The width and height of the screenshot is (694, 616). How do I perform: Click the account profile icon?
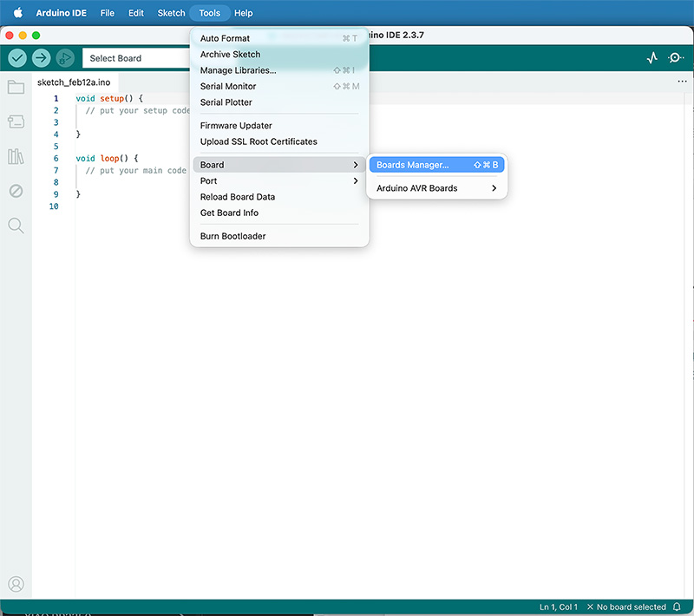point(16,584)
